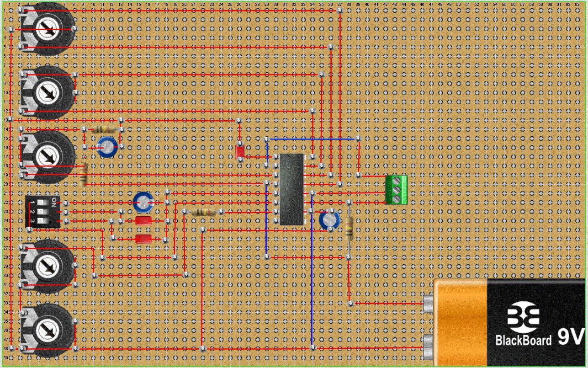Select the blue capacitor beside the IC chip

click(x=329, y=220)
